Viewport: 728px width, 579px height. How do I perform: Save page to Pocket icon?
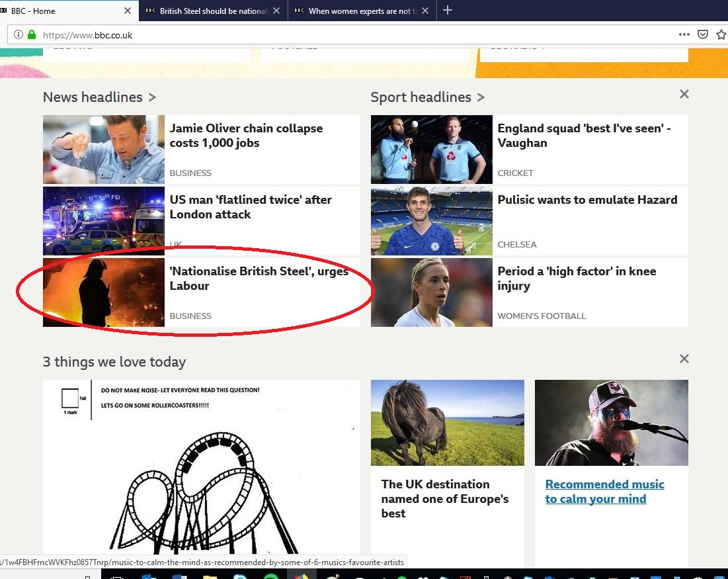coord(703,34)
